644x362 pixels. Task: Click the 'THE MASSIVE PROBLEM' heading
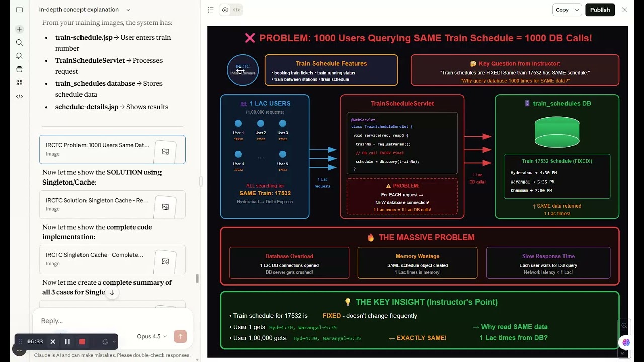click(427, 237)
